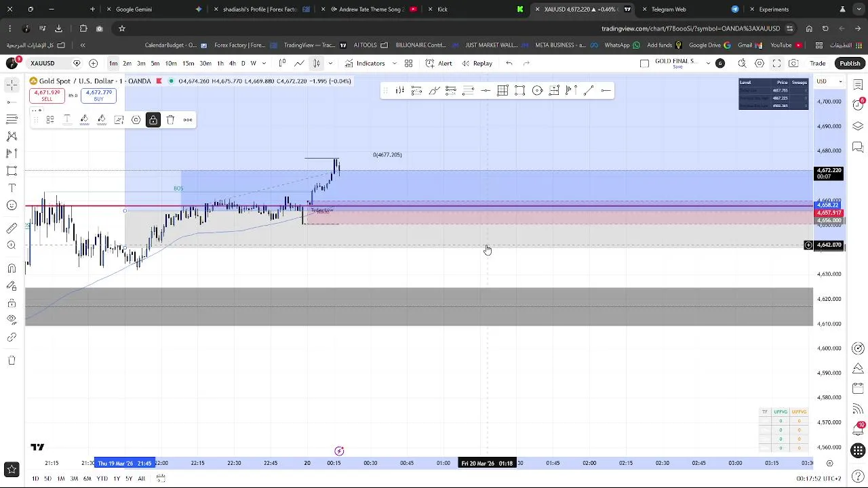Select the crosshair cursor tool
Image resolution: width=868 pixels, height=488 pixels.
tap(12, 85)
